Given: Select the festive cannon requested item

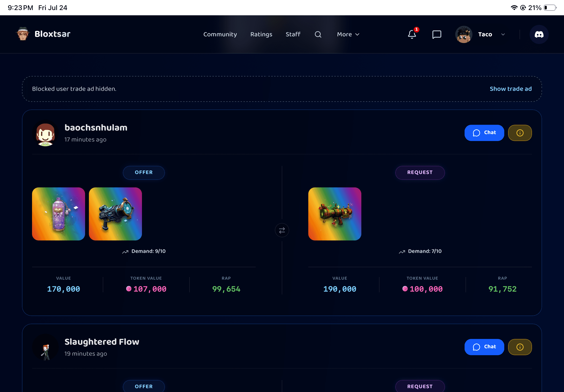Looking at the screenshot, I should (335, 214).
